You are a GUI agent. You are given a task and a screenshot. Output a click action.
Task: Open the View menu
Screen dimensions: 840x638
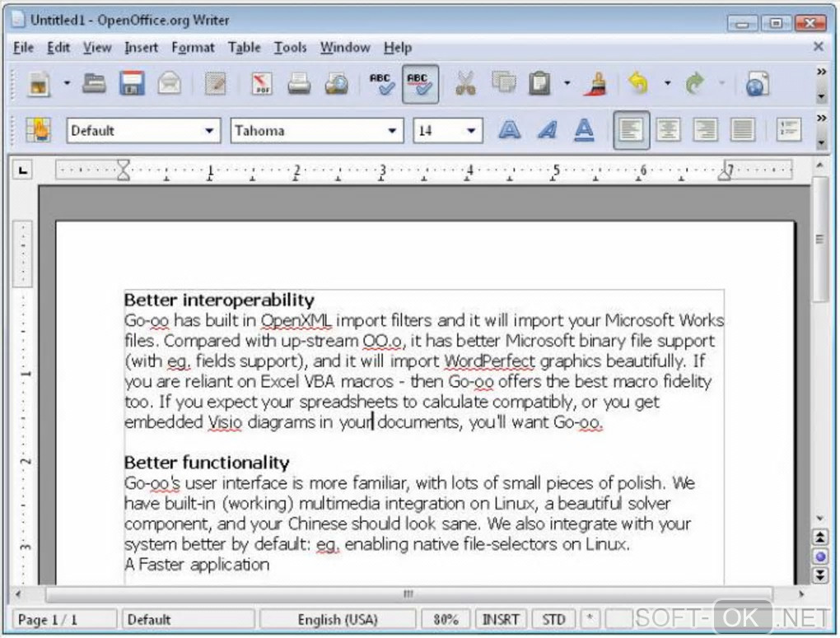click(x=97, y=48)
